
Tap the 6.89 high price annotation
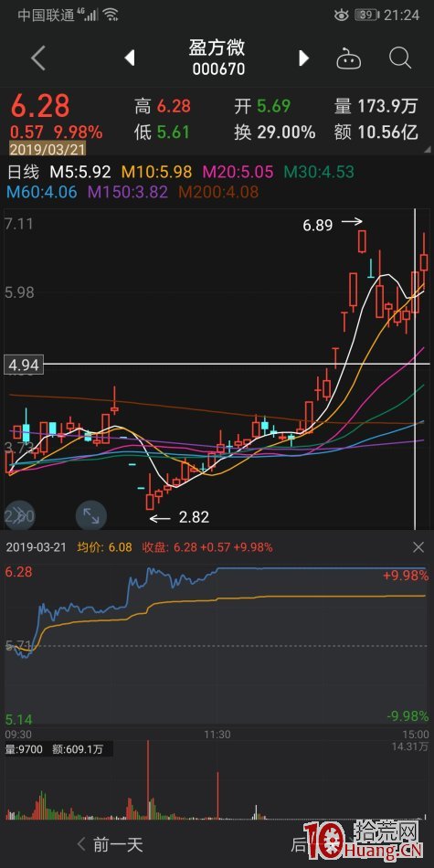click(318, 226)
